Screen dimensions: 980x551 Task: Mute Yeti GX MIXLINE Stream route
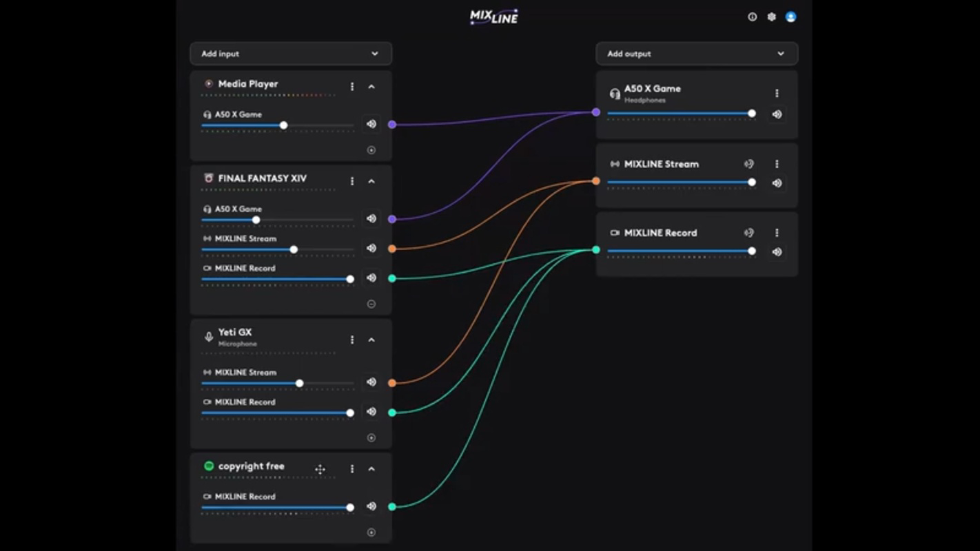pos(371,382)
